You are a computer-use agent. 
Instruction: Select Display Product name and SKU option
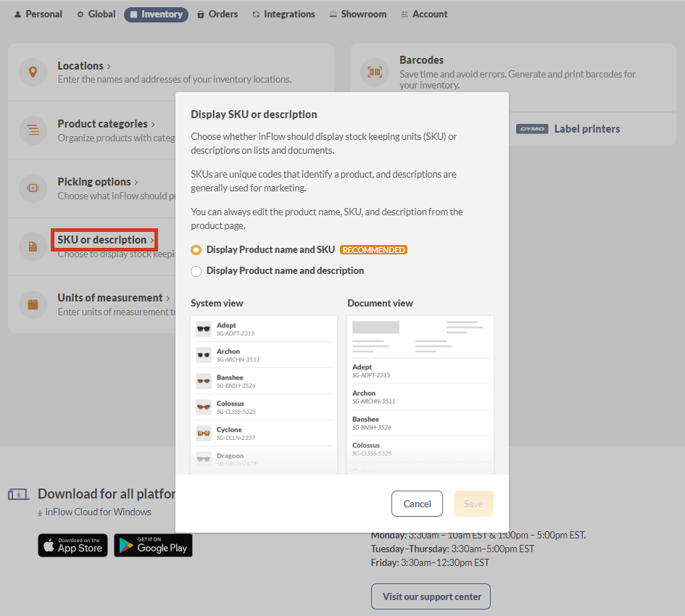click(196, 250)
